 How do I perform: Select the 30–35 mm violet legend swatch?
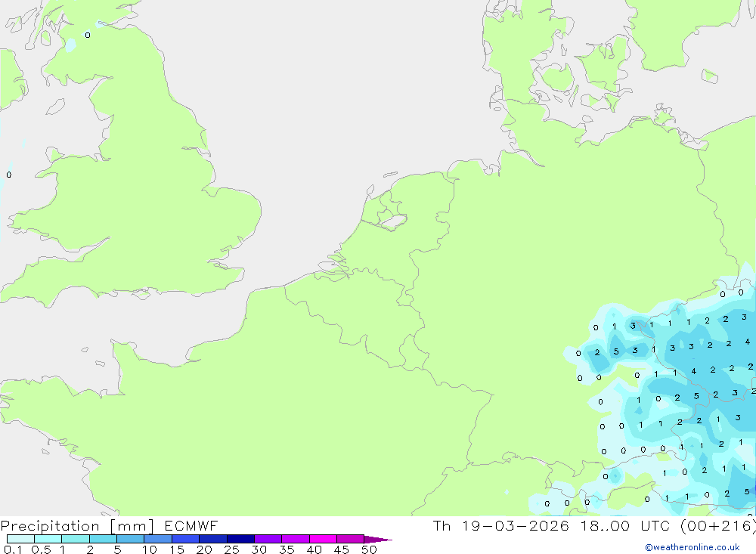[268, 539]
